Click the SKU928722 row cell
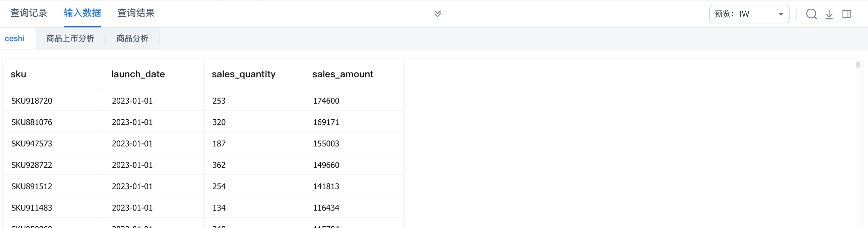 [x=32, y=165]
